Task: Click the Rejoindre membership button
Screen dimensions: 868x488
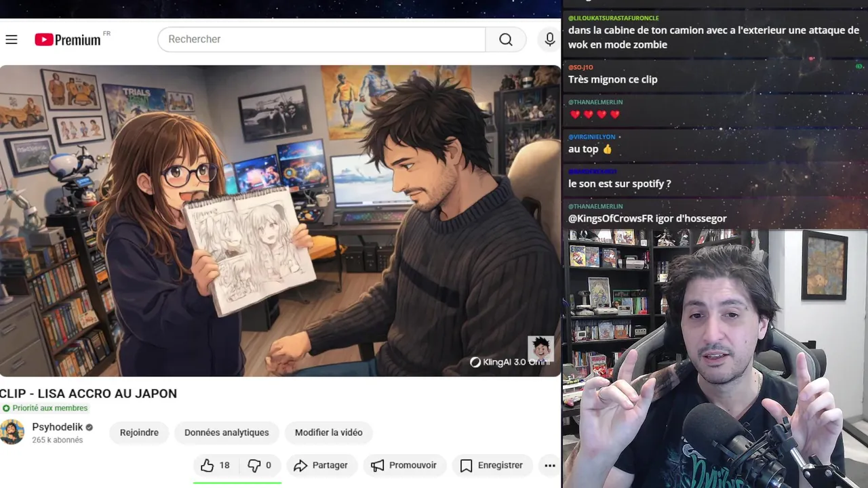Action: (x=139, y=432)
